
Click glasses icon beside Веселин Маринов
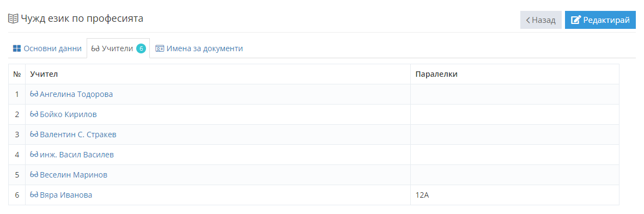click(34, 175)
